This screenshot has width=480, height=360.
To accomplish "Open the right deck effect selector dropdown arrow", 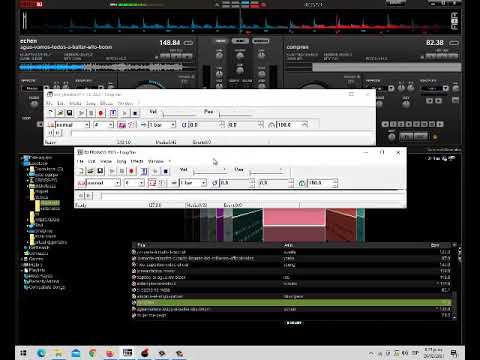I will click(x=391, y=88).
